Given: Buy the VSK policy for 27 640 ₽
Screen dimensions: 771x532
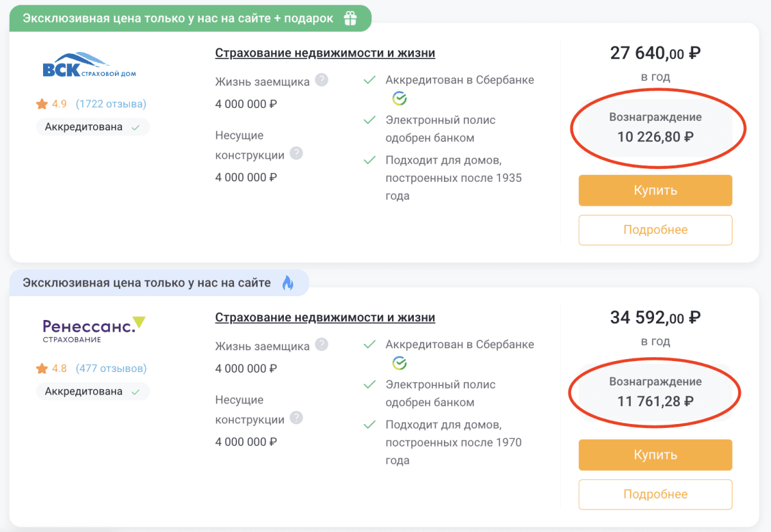Looking at the screenshot, I should tap(655, 190).
